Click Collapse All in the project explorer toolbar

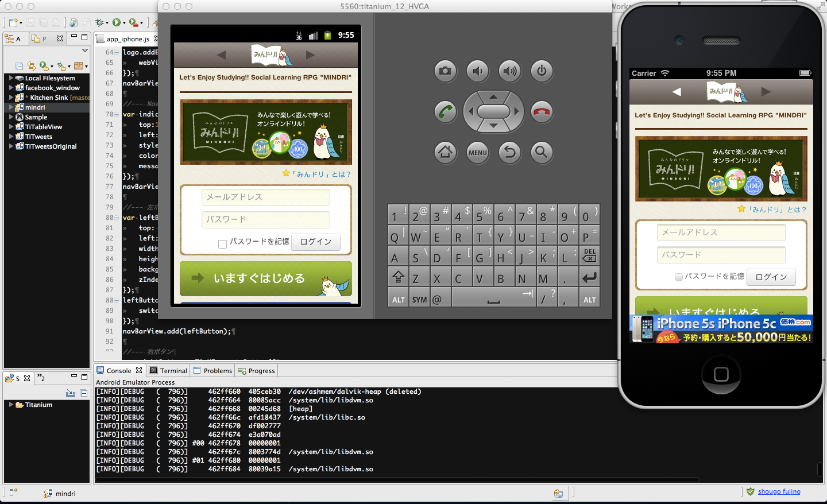tap(20, 66)
